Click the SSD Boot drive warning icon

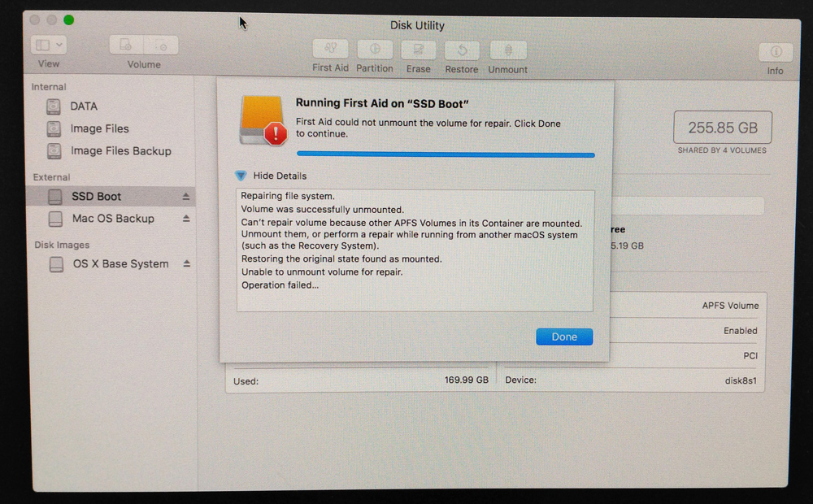click(x=263, y=120)
